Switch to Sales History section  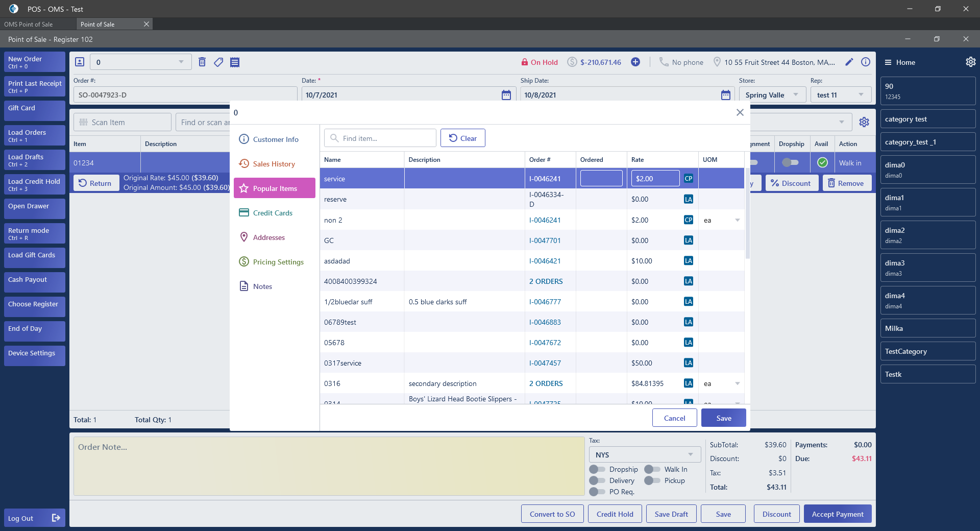tap(274, 164)
